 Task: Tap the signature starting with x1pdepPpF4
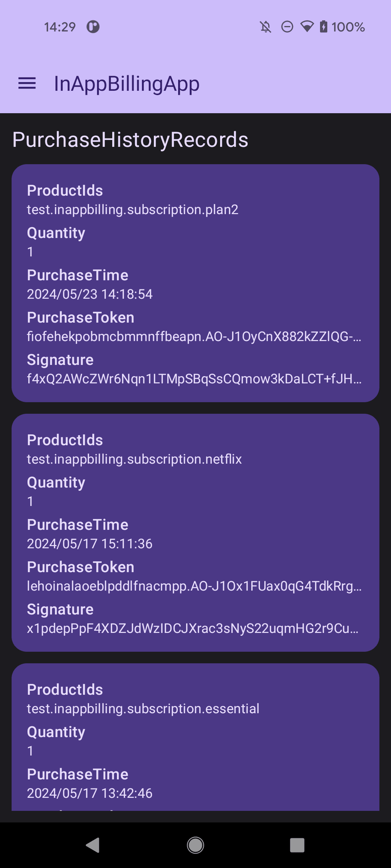(x=193, y=629)
